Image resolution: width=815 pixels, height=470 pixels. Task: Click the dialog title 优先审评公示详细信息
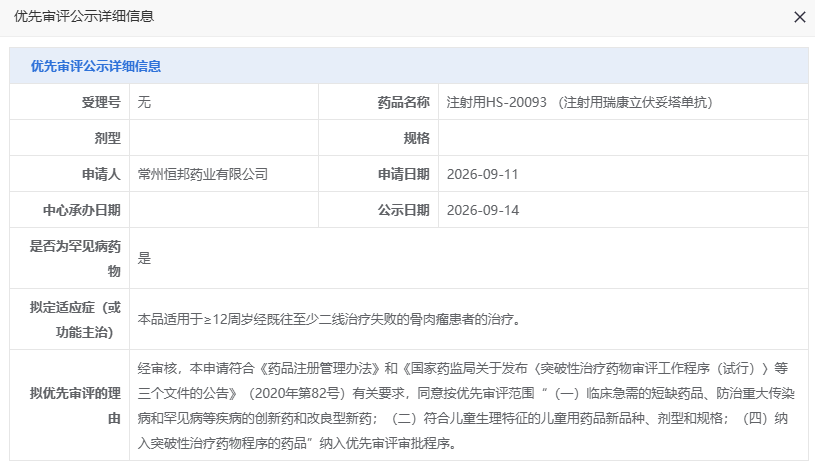pyautogui.click(x=84, y=17)
